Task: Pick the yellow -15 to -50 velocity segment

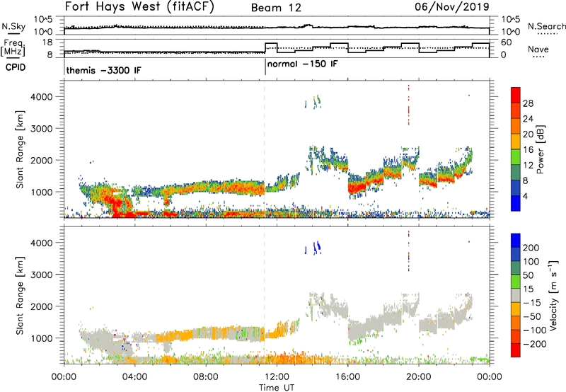Action: 516,310
